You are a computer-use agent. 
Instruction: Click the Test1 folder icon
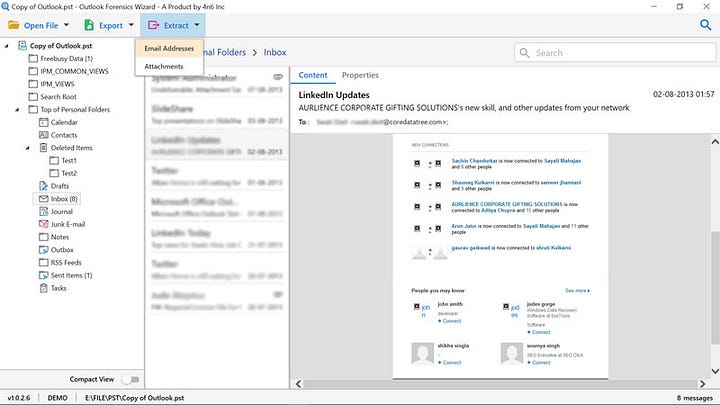coord(54,160)
